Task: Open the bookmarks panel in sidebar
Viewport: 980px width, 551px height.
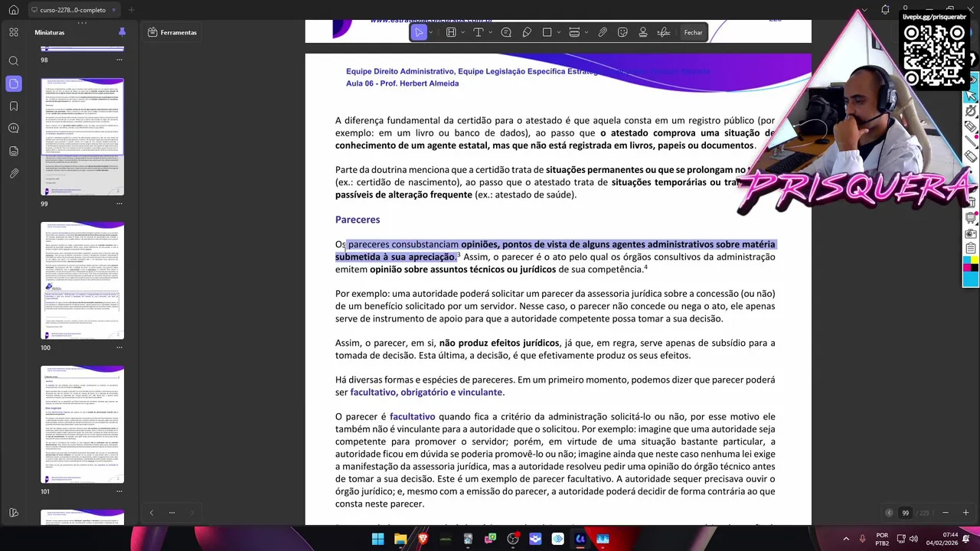Action: point(14,106)
